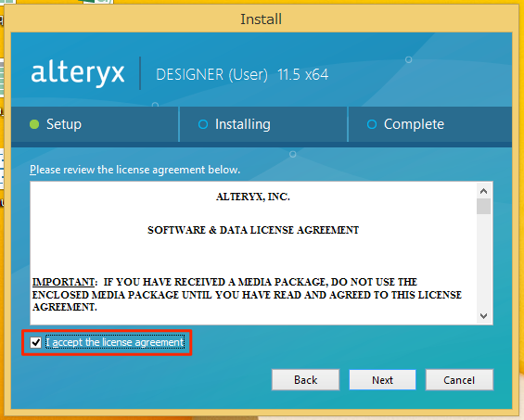Click the scrollbar track below the thumb

[483, 261]
